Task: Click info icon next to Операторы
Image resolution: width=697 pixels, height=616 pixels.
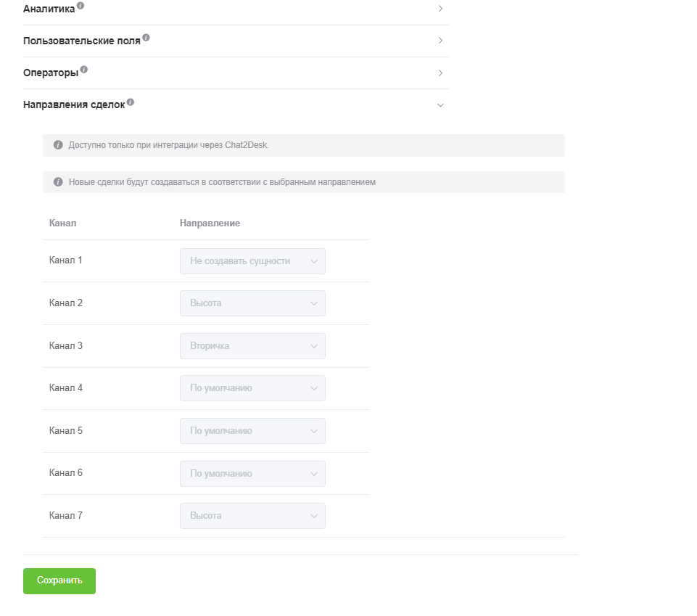Action: 84,70
